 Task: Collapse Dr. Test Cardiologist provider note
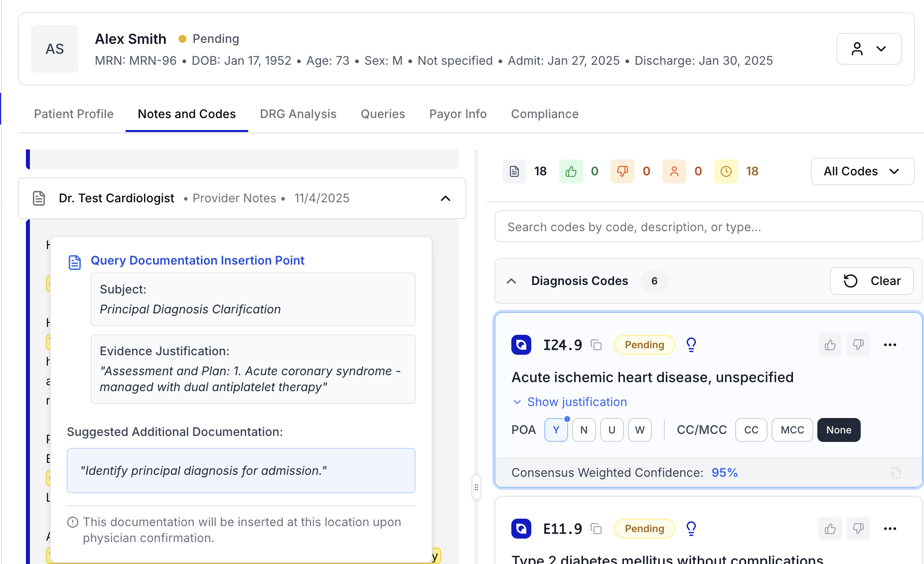click(x=446, y=198)
